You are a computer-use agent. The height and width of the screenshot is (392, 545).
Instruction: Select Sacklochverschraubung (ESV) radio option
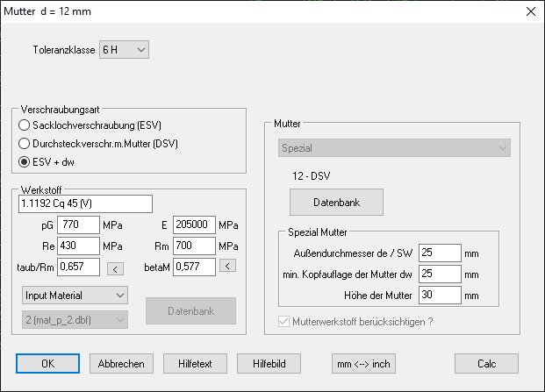tap(25, 125)
